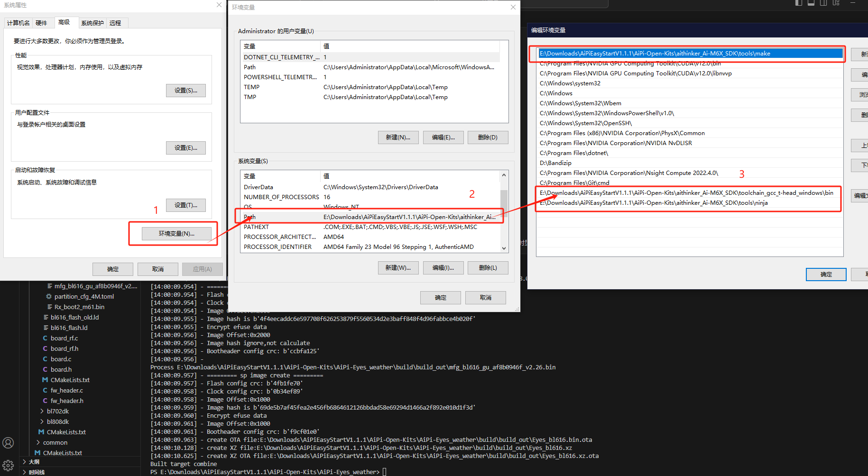The width and height of the screenshot is (868, 476).
Task: Toggle the secondary side bar layout icon
Action: pos(823,3)
